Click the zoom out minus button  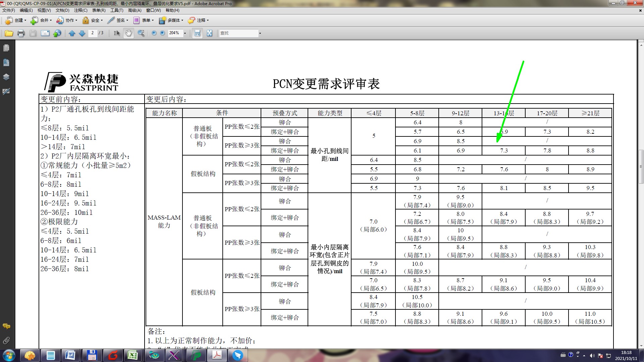coord(154,33)
